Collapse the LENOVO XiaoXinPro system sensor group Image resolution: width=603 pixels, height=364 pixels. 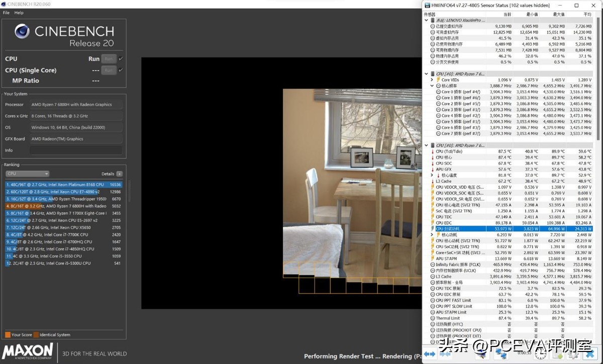pos(427,21)
